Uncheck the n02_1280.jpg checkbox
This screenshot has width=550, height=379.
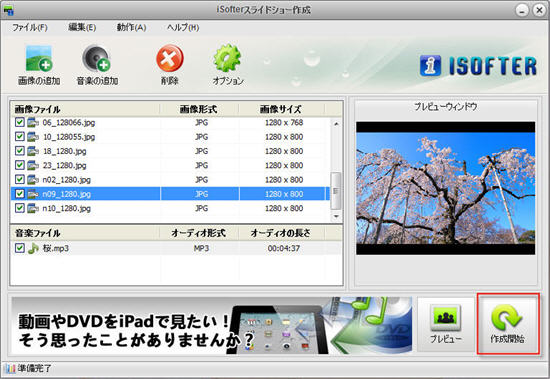click(20, 180)
